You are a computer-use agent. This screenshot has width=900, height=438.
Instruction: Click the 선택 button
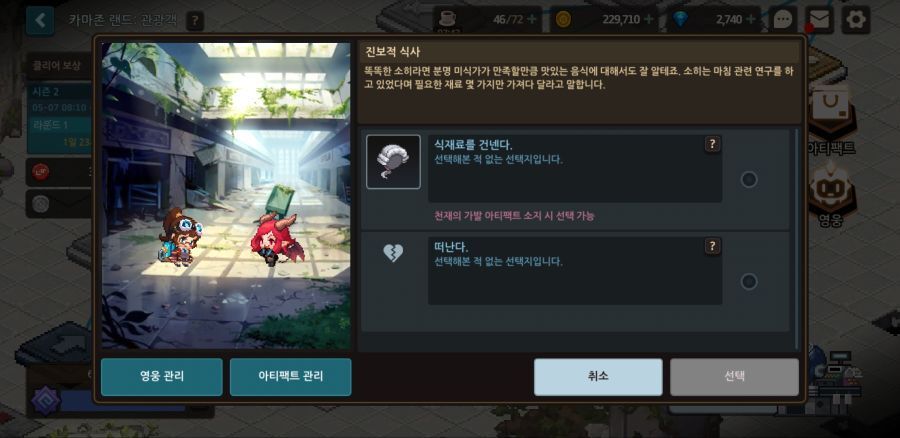[x=734, y=377]
